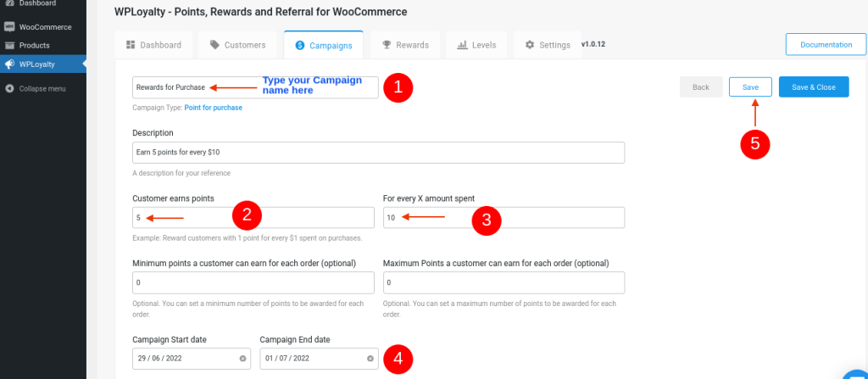Viewport: 868px width, 379px height.
Task: Click the Customers tag icon
Action: [214, 45]
